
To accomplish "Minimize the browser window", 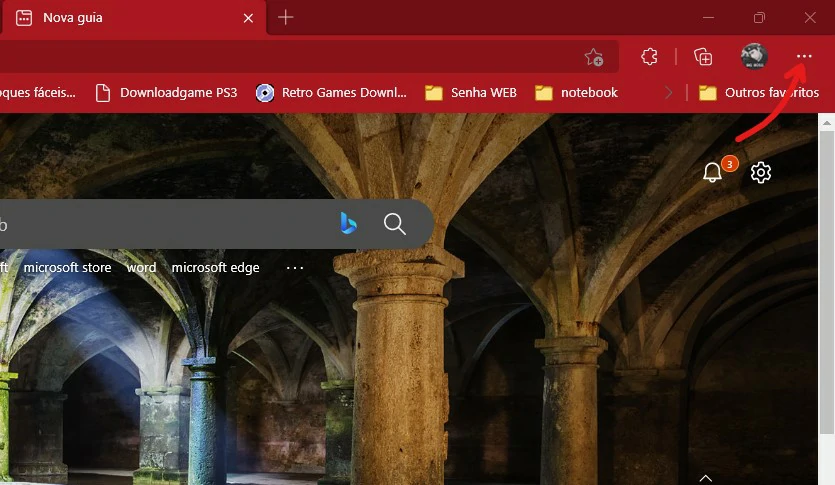I will [x=708, y=18].
